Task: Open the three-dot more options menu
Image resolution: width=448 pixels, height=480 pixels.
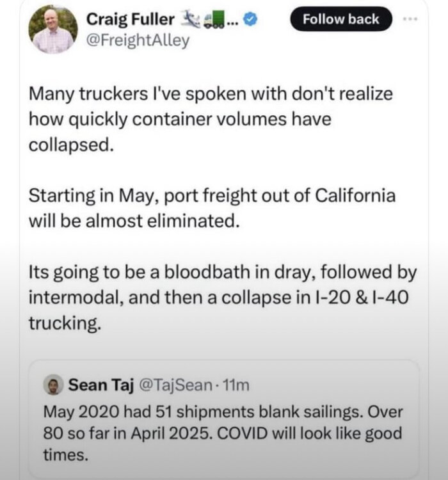Action: point(410,19)
